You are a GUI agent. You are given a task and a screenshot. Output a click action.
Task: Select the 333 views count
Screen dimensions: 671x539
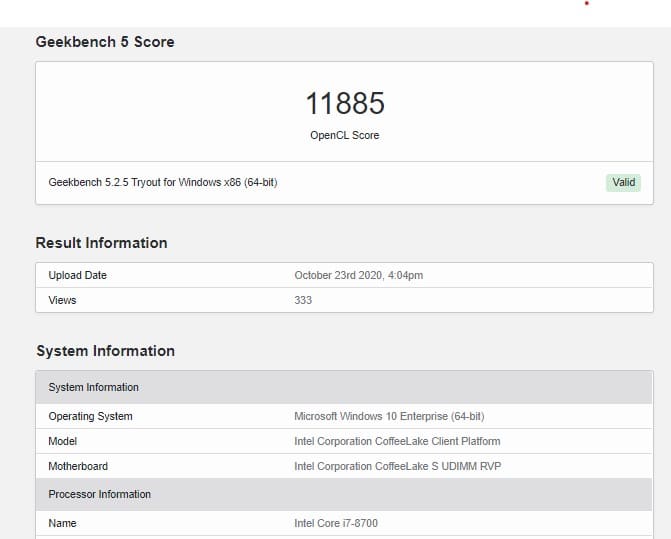click(x=303, y=300)
